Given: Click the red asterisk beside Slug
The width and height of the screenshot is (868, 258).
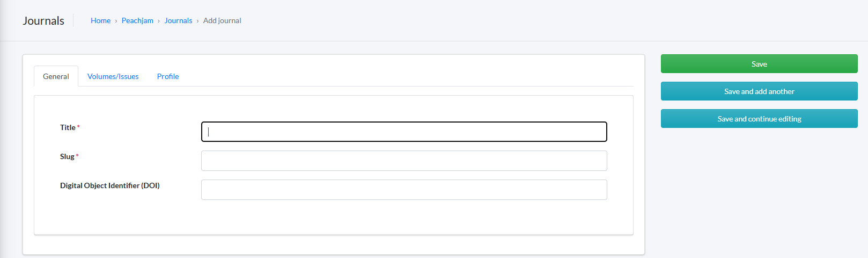Looking at the screenshot, I should 77,156.
